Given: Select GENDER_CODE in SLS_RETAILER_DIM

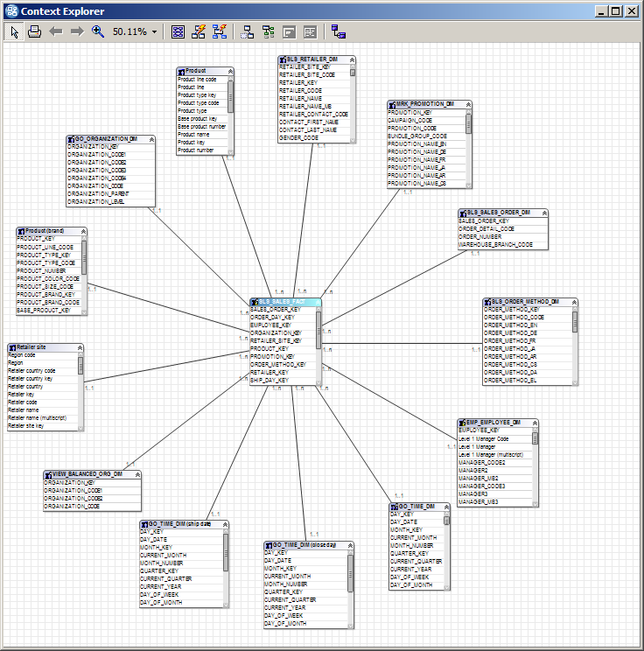Looking at the screenshot, I should 298,138.
